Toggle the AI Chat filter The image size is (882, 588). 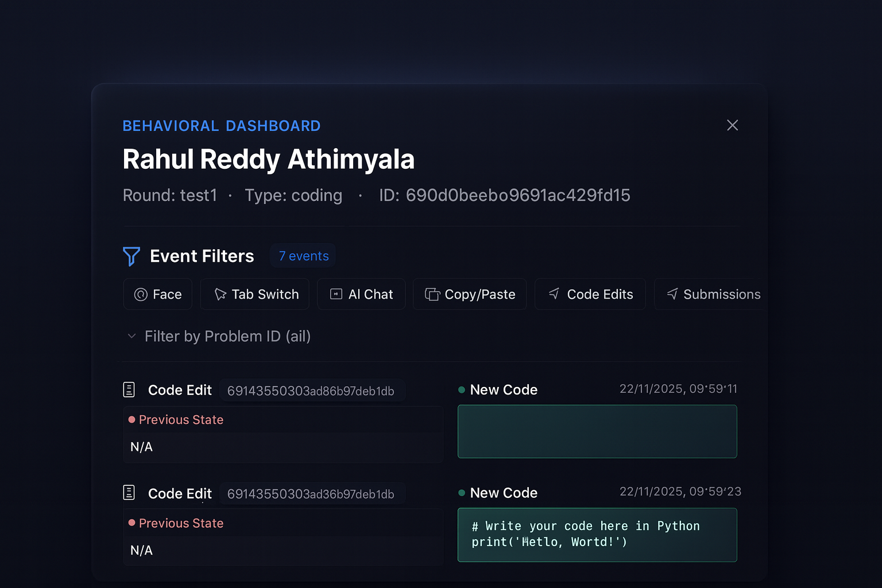pyautogui.click(x=361, y=295)
